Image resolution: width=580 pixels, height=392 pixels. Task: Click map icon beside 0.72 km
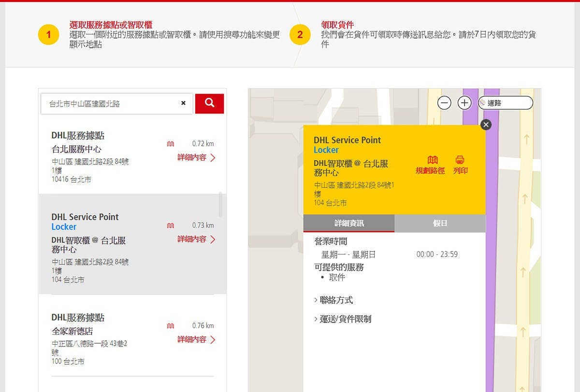[x=171, y=144]
